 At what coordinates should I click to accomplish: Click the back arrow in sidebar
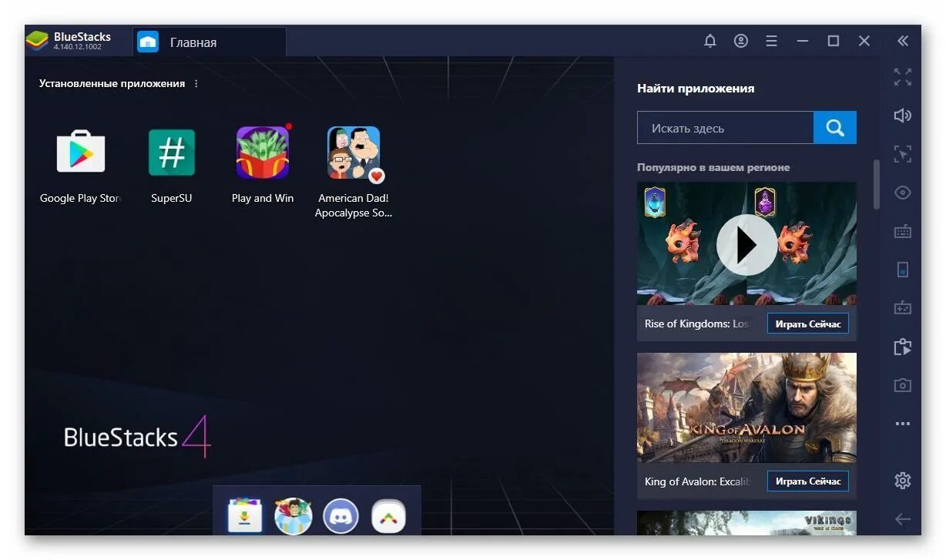(903, 519)
